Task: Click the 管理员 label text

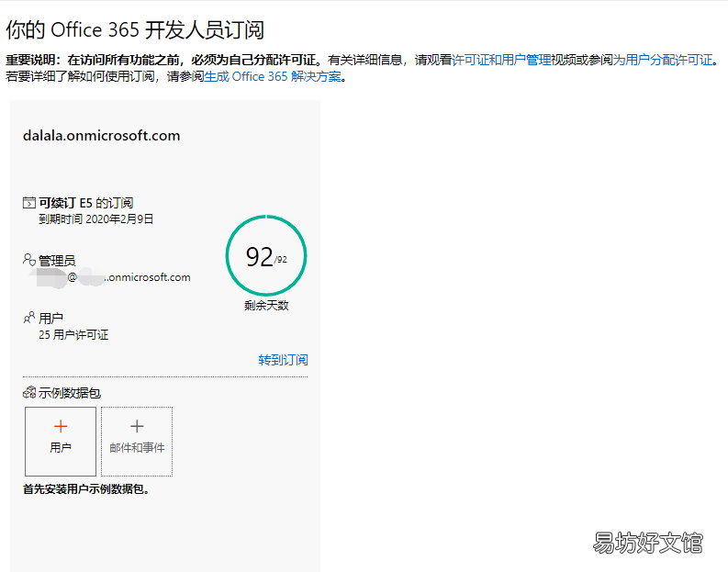Action: [x=57, y=260]
